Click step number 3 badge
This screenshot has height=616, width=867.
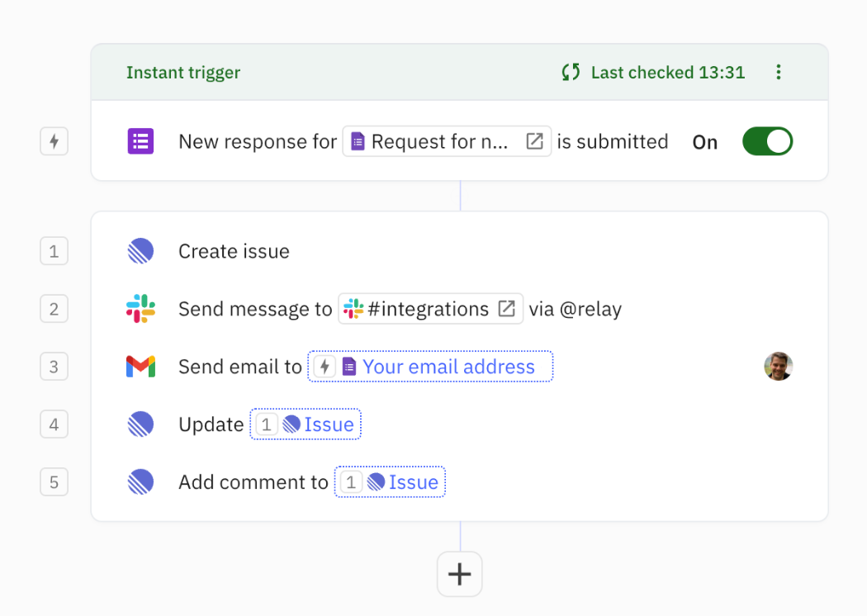tap(54, 367)
